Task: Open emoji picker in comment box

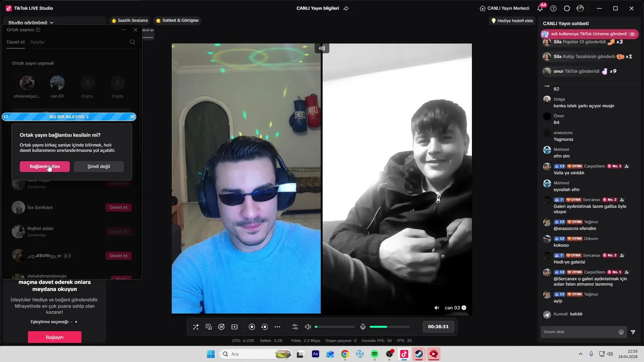Action: 621,332
